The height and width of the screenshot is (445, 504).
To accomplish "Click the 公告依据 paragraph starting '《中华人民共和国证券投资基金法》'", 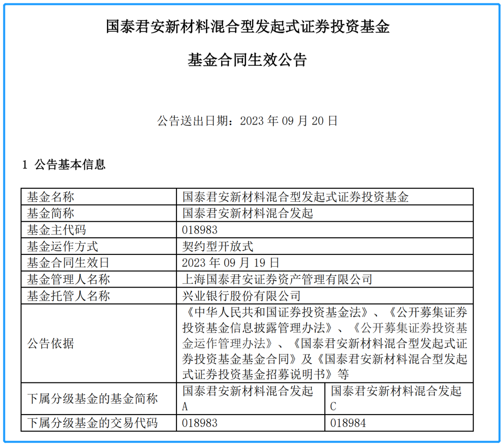I will click(325, 343).
